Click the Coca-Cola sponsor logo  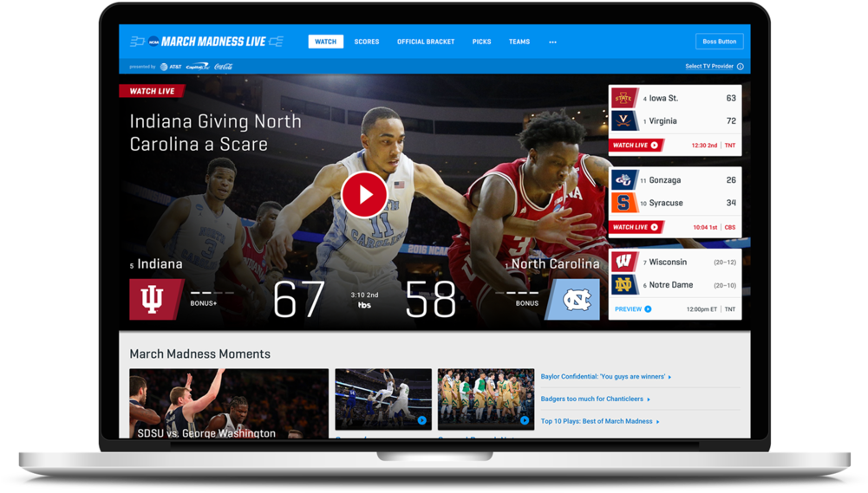click(224, 67)
